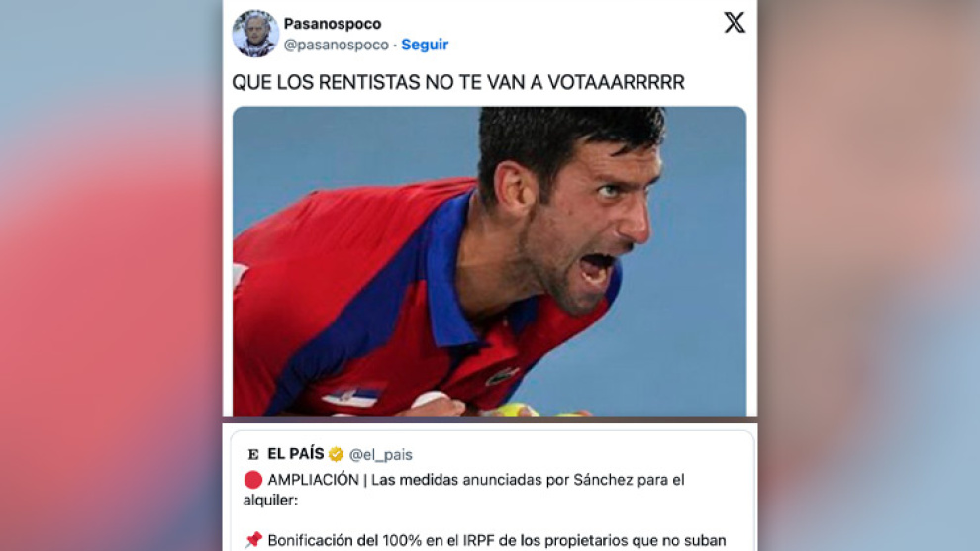Open the @pasanospoco handle link
Image resolution: width=980 pixels, height=551 pixels.
(x=337, y=45)
